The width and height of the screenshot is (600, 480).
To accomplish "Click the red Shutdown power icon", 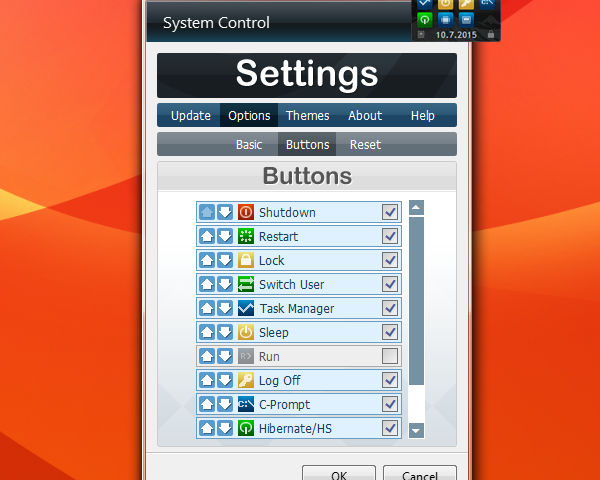I will (246, 212).
